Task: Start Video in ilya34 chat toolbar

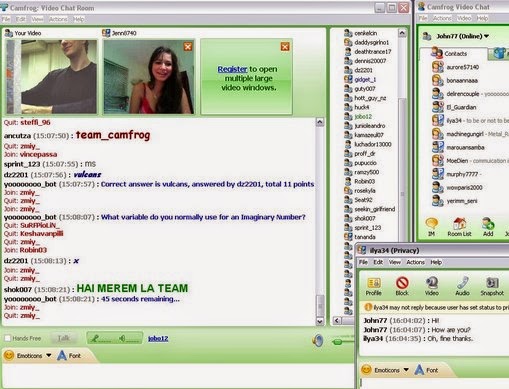Action: pos(432,286)
